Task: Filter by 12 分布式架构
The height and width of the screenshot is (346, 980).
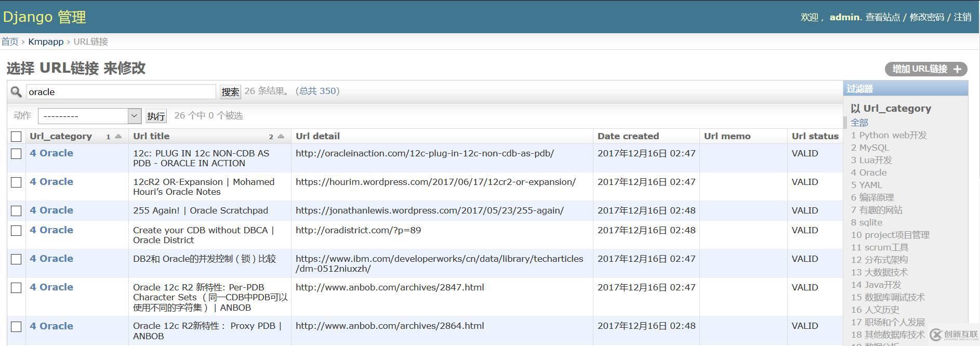Action: click(x=879, y=260)
